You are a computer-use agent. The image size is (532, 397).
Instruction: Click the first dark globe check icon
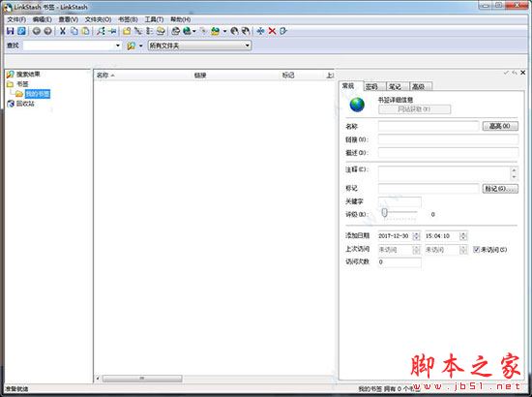[x=234, y=31]
